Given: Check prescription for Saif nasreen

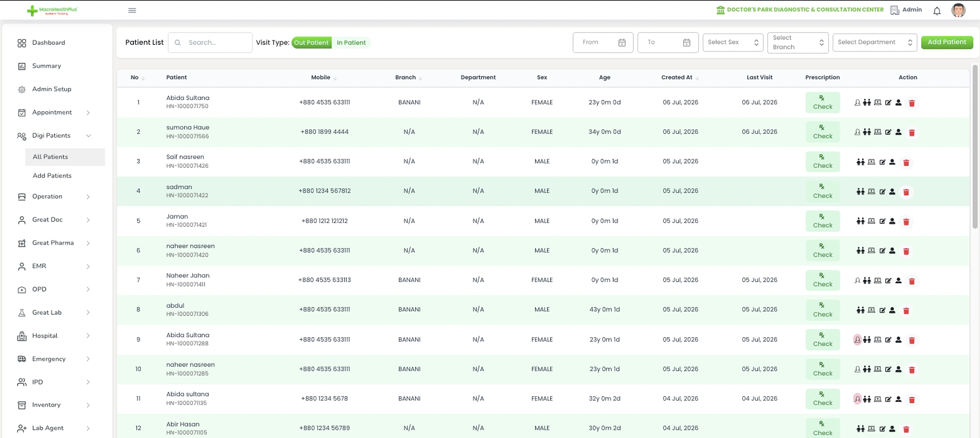Looking at the screenshot, I should pos(822,162).
